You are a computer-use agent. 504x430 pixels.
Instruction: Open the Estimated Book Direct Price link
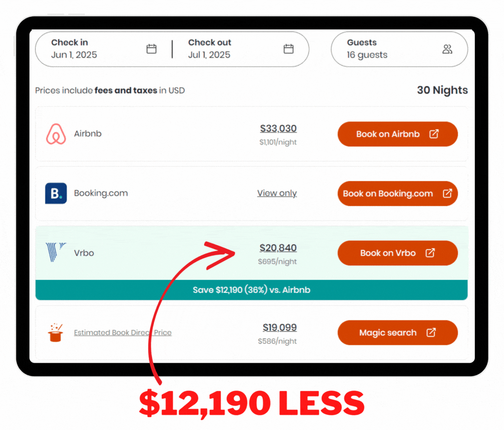[123, 332]
